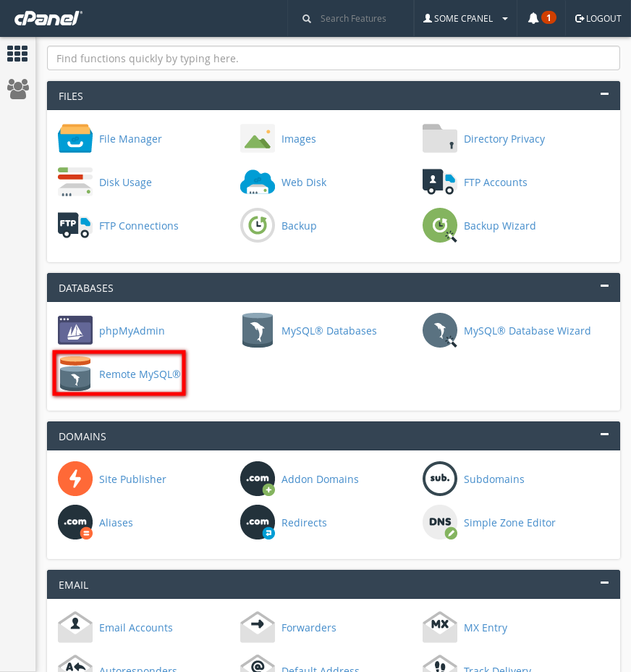Collapse the Domains section

604,434
